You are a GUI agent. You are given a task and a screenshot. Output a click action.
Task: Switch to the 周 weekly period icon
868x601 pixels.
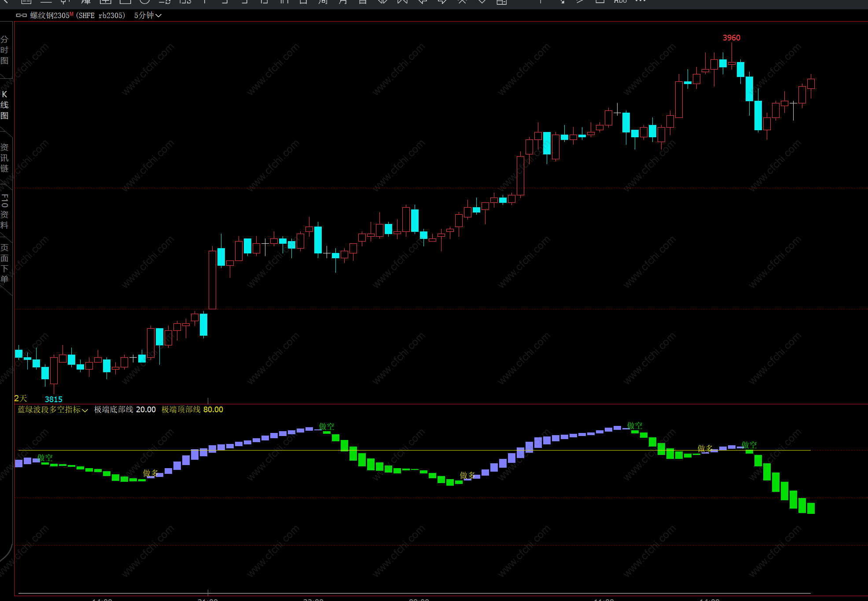click(323, 2)
